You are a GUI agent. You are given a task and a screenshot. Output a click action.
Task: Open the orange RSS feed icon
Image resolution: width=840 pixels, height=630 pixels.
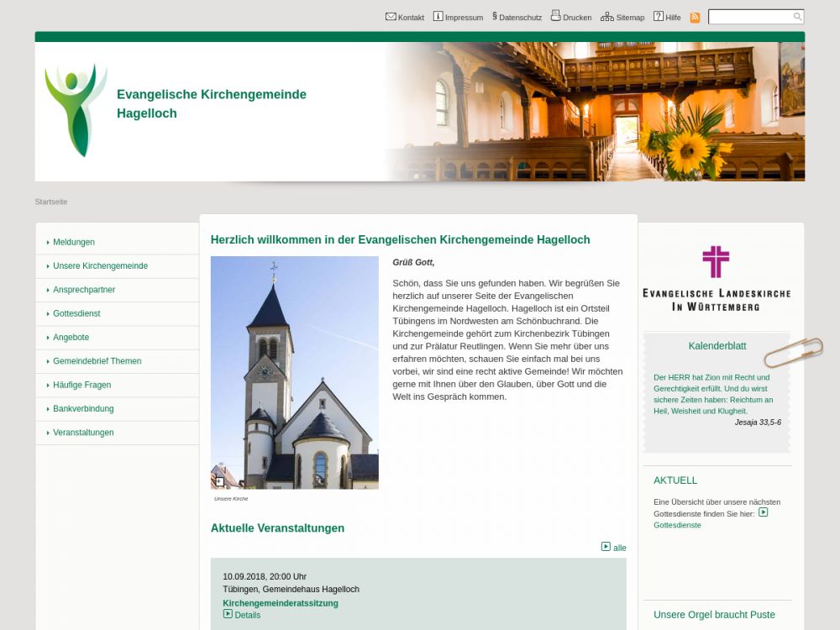pos(695,17)
